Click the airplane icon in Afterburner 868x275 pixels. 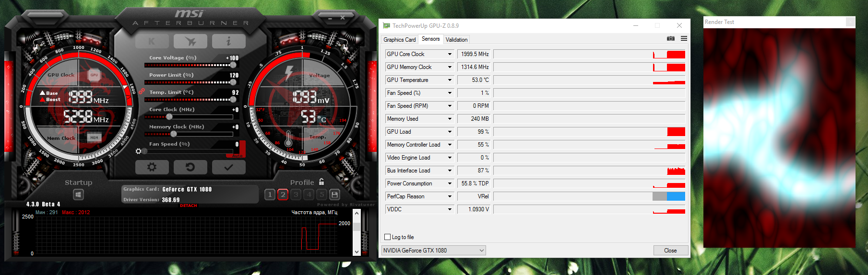click(190, 41)
